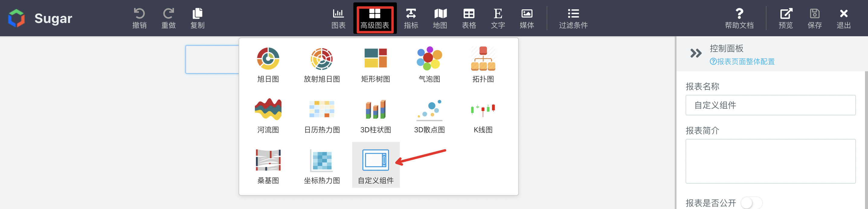Exit the editor with 退出
This screenshot has width=868, height=209.
(844, 18)
